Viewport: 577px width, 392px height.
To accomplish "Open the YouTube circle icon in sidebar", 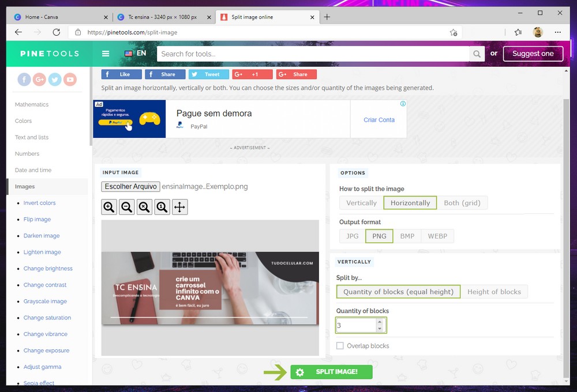I will tap(70, 80).
